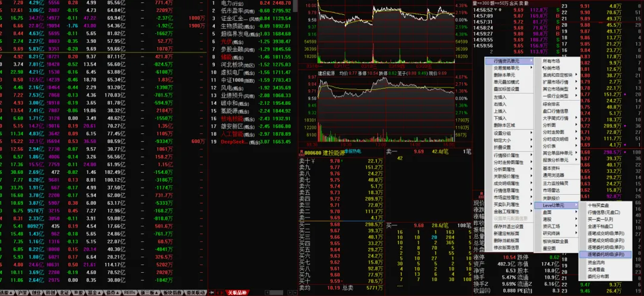644x296 pixels.
Task: Choose 右插入 in context menu
Action: pyautogui.click(x=509, y=104)
